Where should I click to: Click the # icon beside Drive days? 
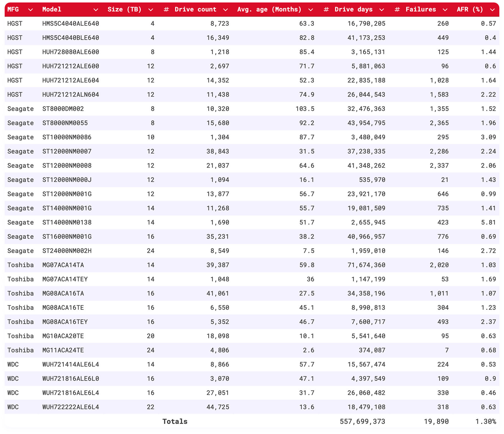coord(326,10)
